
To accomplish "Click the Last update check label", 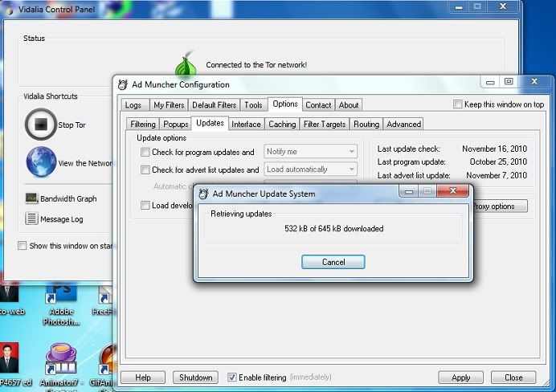I will point(408,149).
